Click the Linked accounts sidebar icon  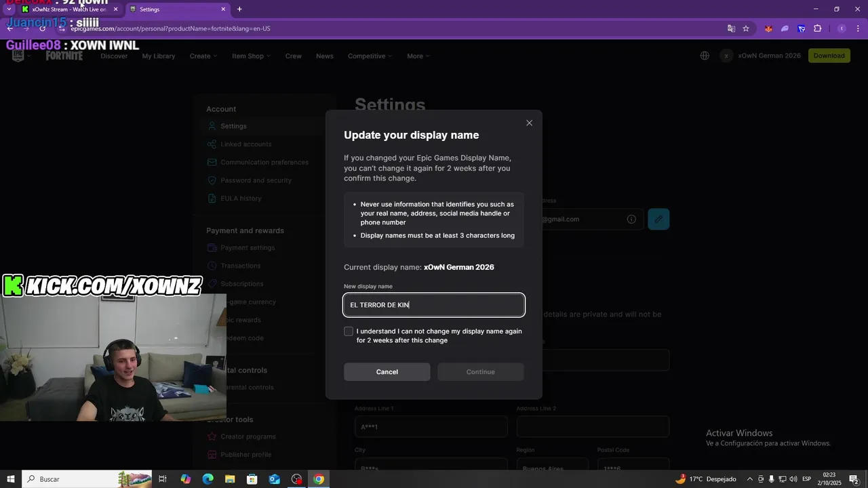coord(212,144)
